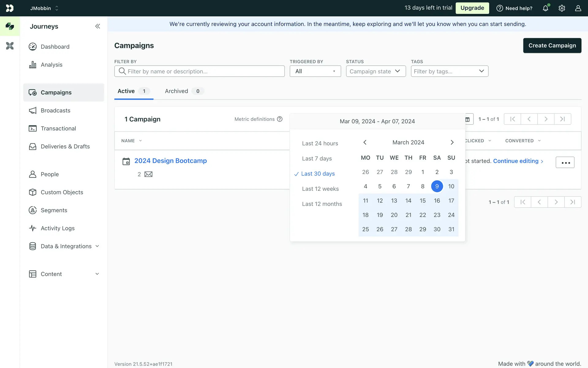Screen dimensions: 588x368
Task: Open the notifications bell icon
Action: [545, 8]
